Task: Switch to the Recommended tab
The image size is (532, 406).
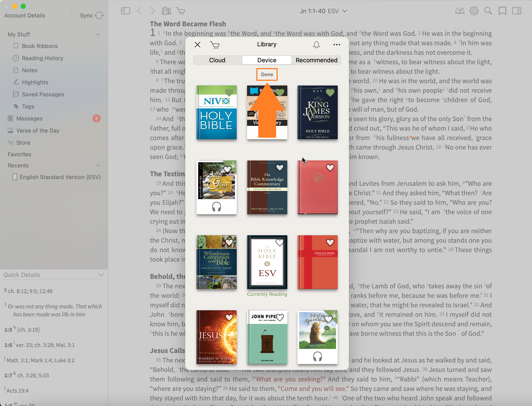Action: tap(316, 60)
